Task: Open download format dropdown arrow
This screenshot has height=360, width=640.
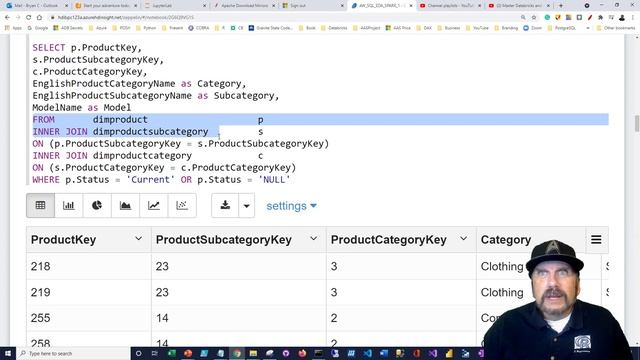Action: pyautogui.click(x=247, y=205)
